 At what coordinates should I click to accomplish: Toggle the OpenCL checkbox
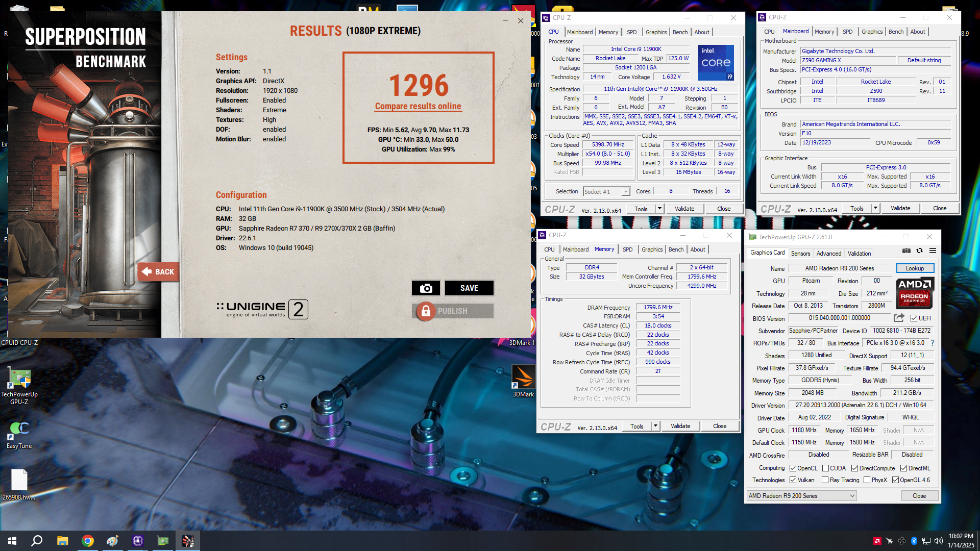[793, 468]
